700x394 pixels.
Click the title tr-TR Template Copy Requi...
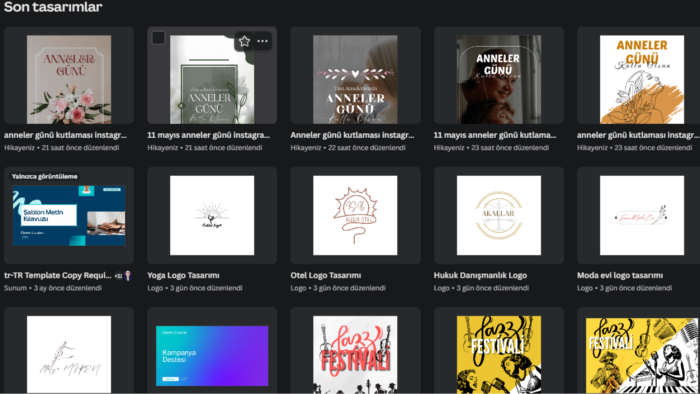[58, 275]
